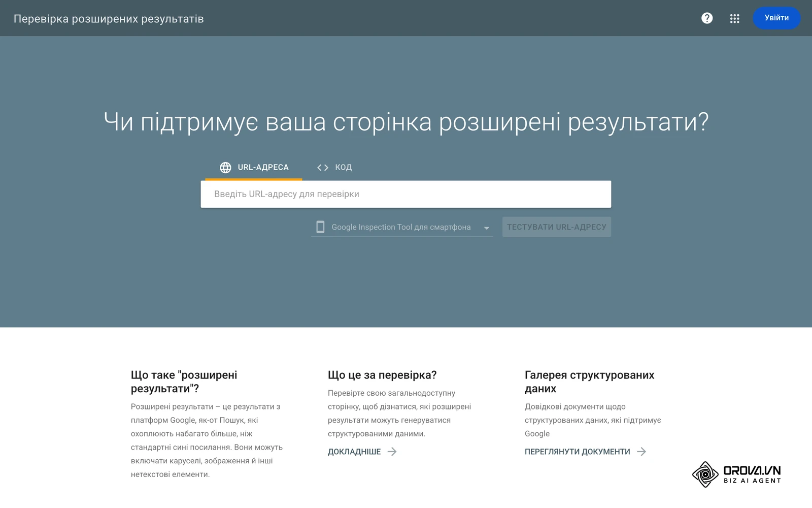This screenshot has height=508, width=812.
Task: Click heading Що таке "розширені результати"?
Action: pos(184,382)
